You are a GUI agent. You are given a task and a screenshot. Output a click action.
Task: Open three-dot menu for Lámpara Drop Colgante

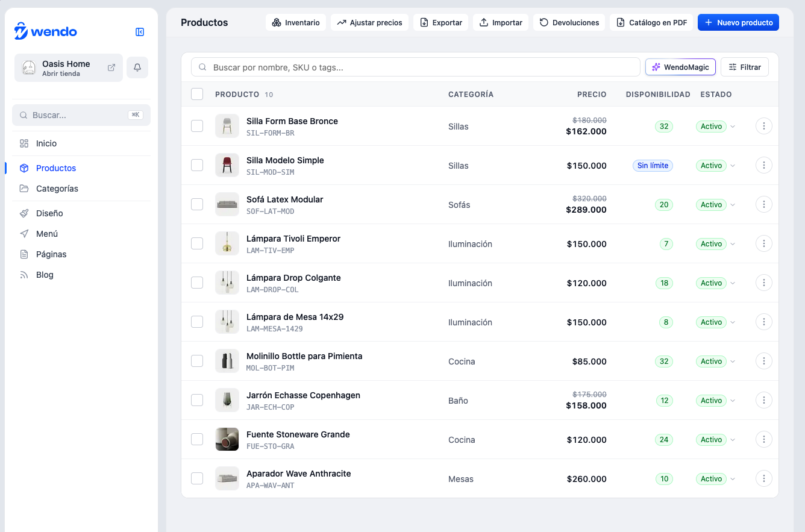tap(764, 283)
